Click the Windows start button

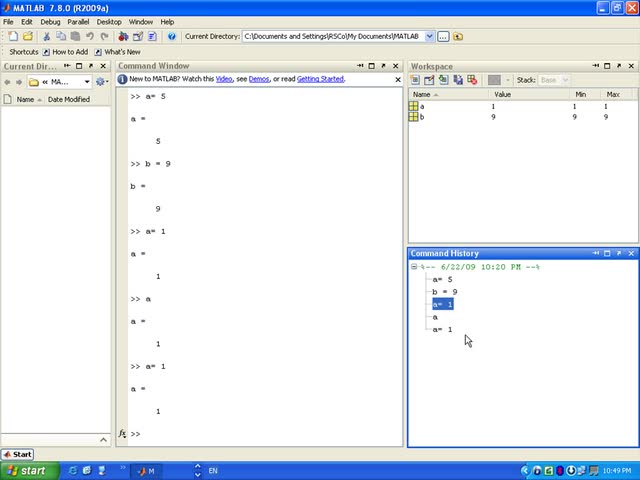pyautogui.click(x=29, y=471)
